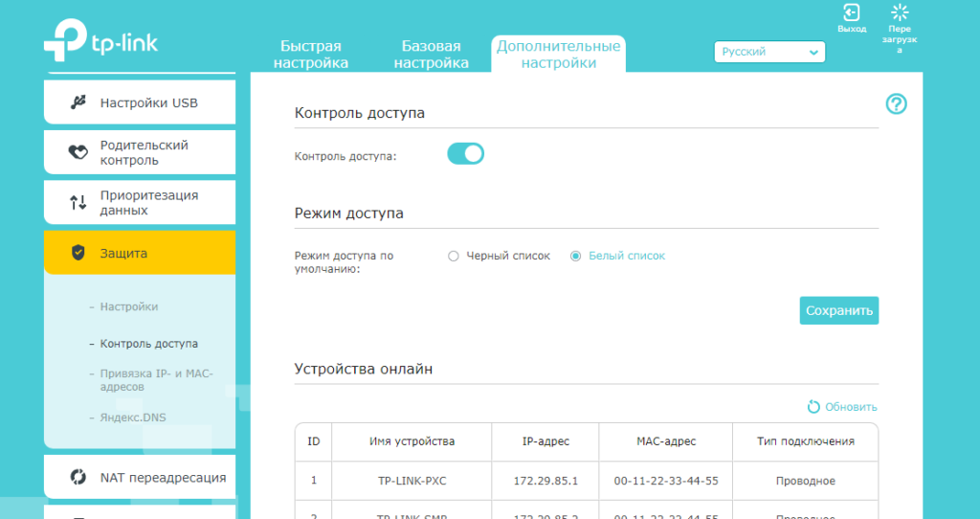Disable the Контроль доступа toggle switch
The height and width of the screenshot is (519, 980).
(466, 154)
